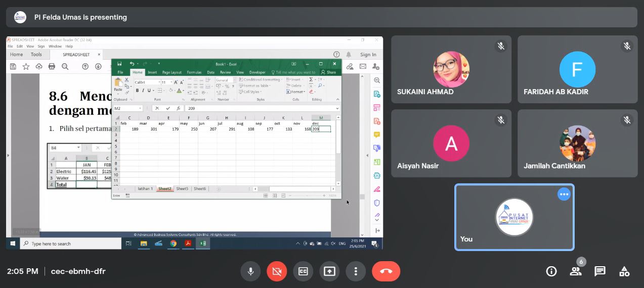
Task: Open the Activities panel
Action: [x=624, y=271]
